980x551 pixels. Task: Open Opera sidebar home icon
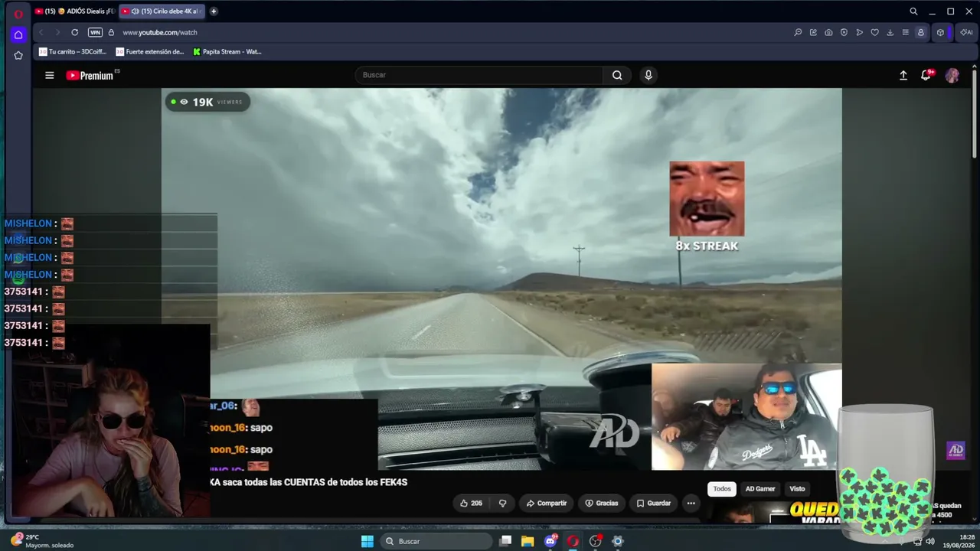(x=18, y=35)
